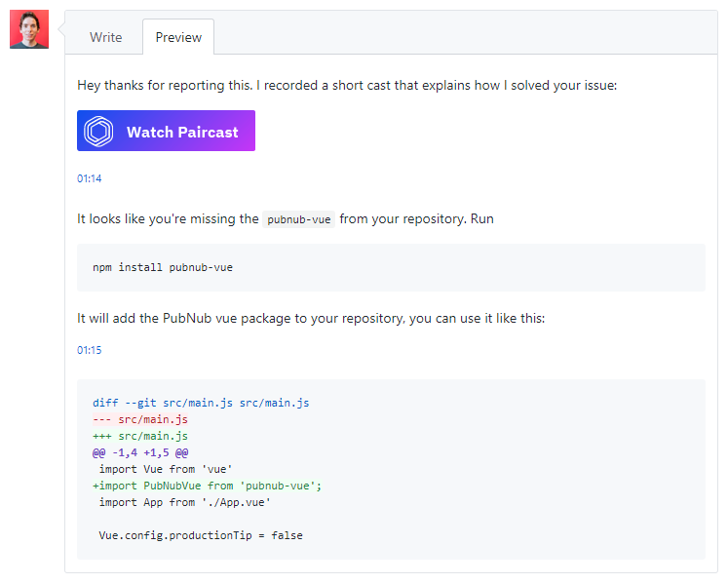The height and width of the screenshot is (584, 728).
Task: Click the inline pubnub-vue code label
Action: tap(298, 219)
